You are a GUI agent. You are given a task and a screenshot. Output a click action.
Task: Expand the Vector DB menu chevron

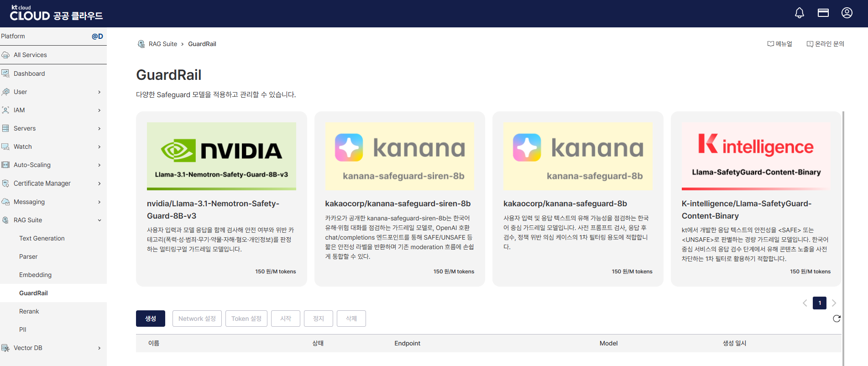[99, 348]
